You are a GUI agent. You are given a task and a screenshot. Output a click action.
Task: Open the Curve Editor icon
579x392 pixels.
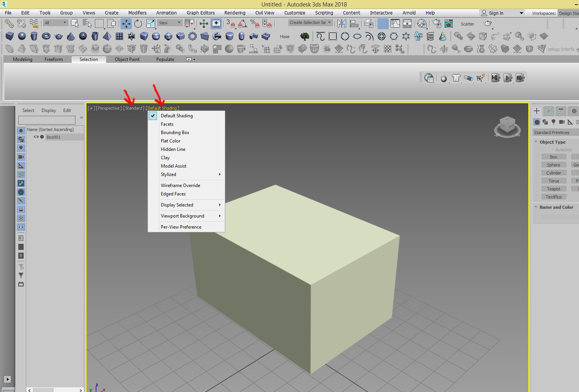(x=395, y=24)
